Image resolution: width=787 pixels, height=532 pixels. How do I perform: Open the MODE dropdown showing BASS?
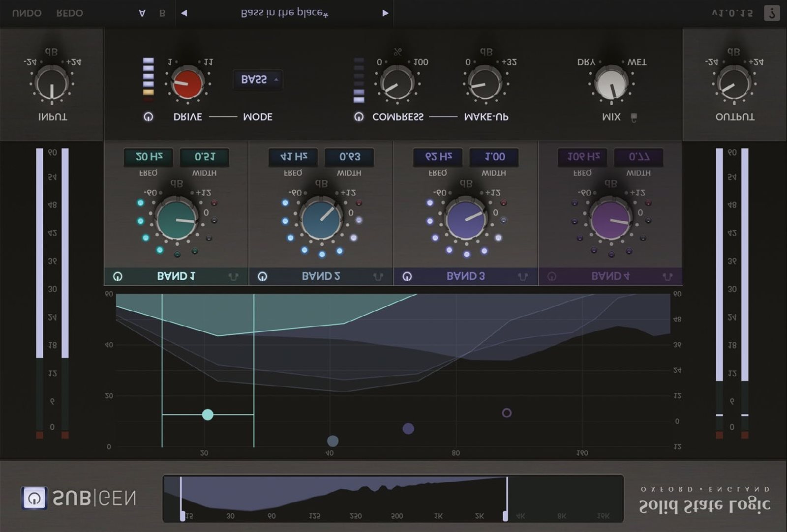point(258,80)
